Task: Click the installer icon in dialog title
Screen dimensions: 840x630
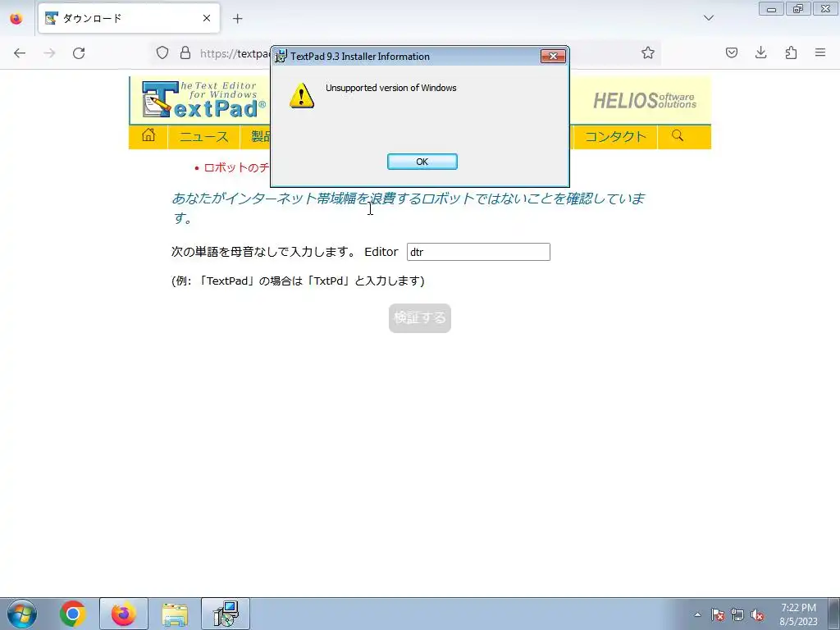Action: pyautogui.click(x=281, y=56)
